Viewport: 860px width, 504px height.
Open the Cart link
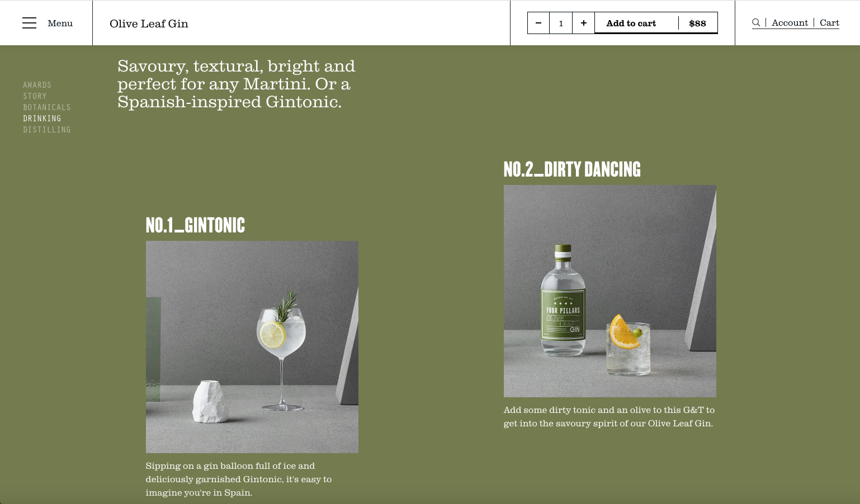[829, 22]
